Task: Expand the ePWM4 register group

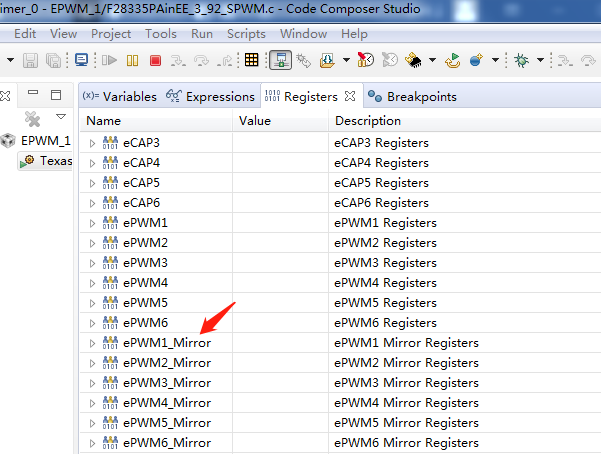Action: [x=92, y=283]
